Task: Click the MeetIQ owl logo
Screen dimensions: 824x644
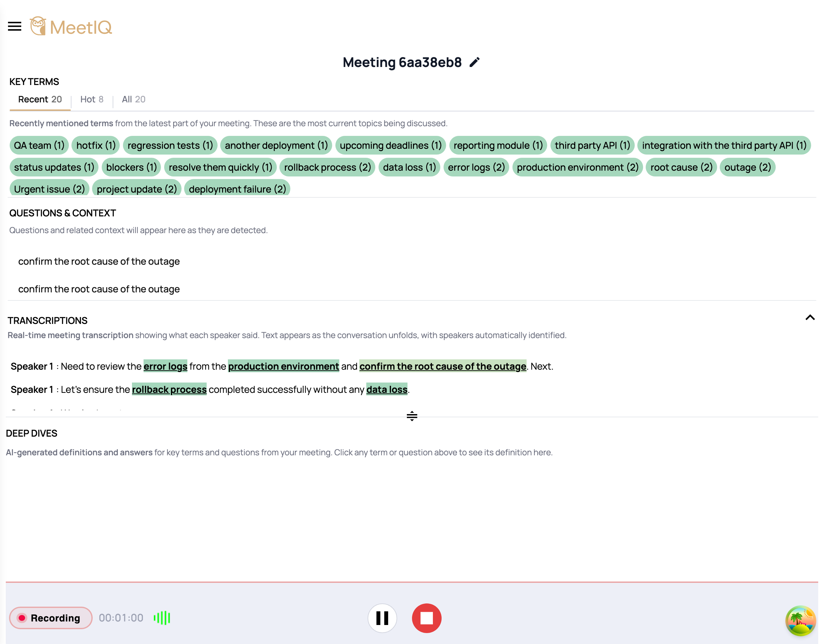Action: pyautogui.click(x=71, y=26)
